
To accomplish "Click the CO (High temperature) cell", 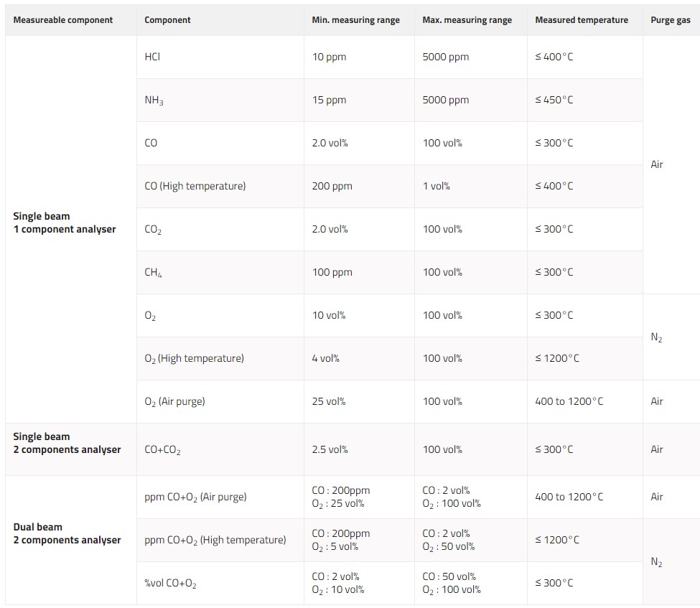I will tap(195, 186).
